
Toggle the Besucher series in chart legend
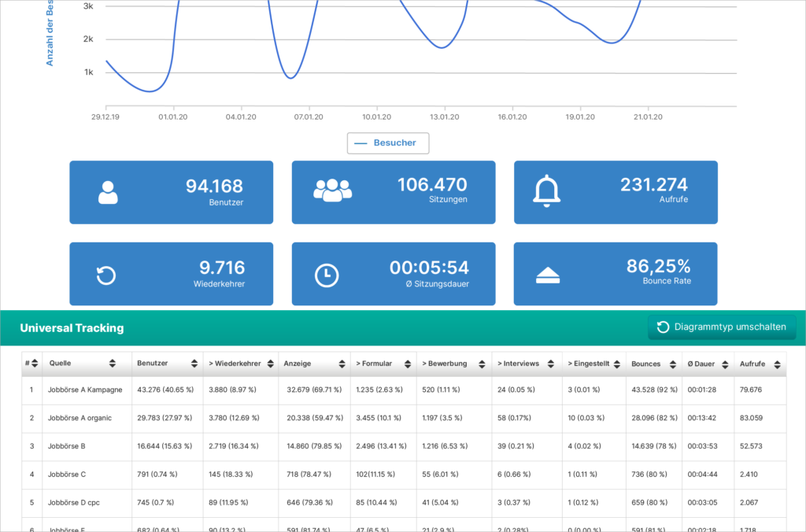[388, 143]
